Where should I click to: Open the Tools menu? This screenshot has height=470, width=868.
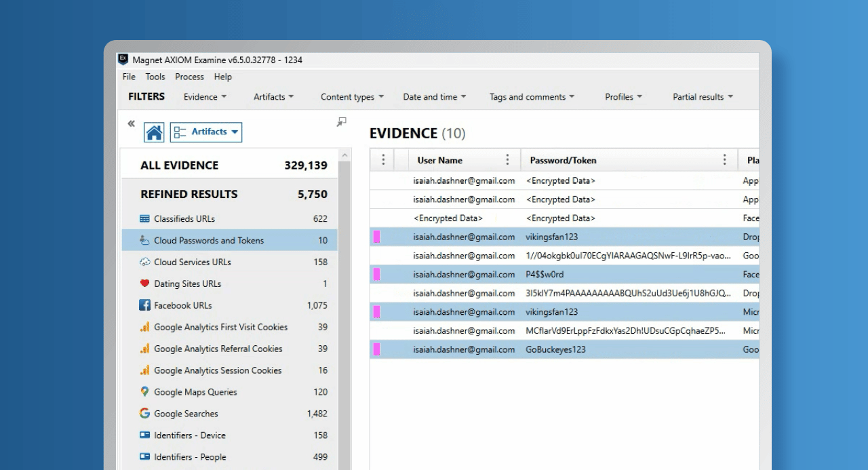pyautogui.click(x=155, y=77)
